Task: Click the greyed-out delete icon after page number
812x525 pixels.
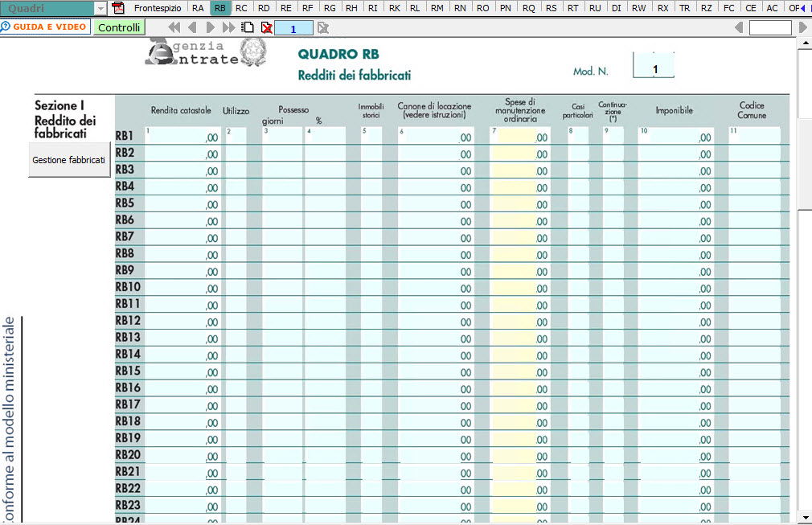Action: click(x=323, y=27)
